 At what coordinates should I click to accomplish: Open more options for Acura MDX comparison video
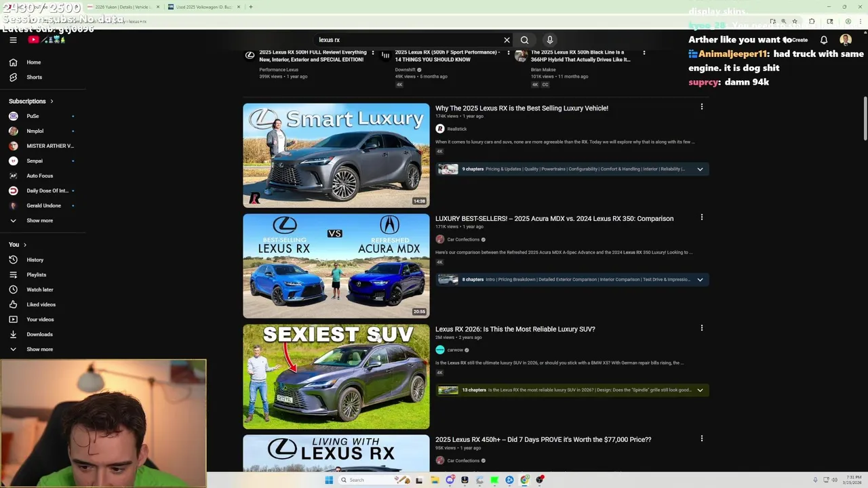coord(702,217)
